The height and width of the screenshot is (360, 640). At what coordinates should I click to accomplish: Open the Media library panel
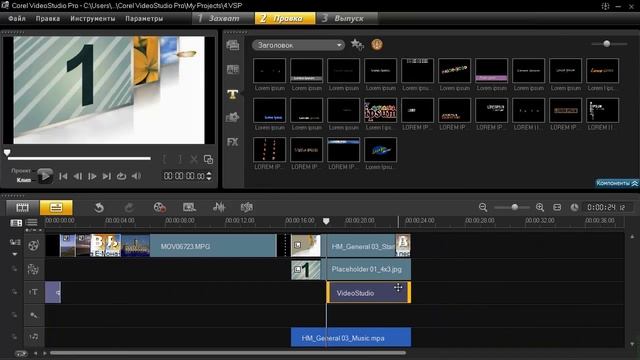click(x=233, y=45)
